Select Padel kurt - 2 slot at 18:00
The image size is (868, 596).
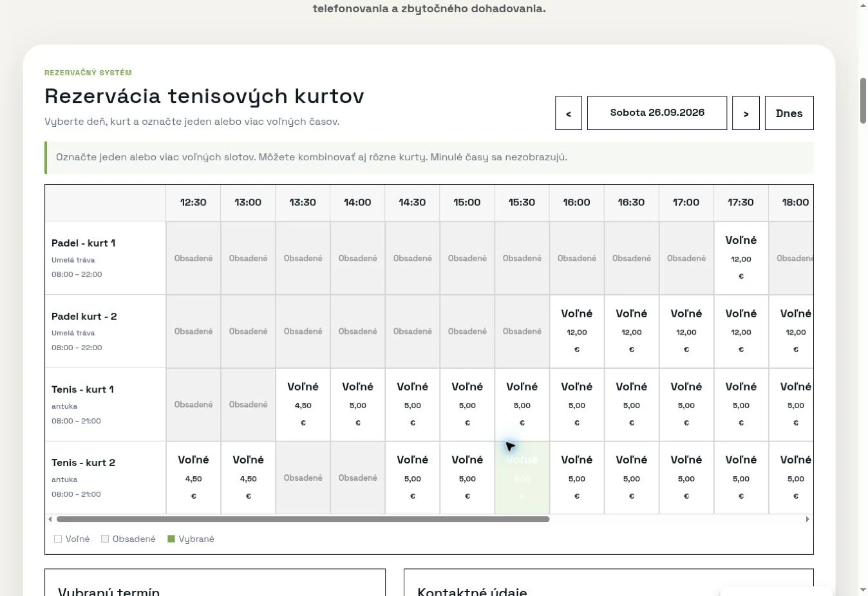point(791,331)
